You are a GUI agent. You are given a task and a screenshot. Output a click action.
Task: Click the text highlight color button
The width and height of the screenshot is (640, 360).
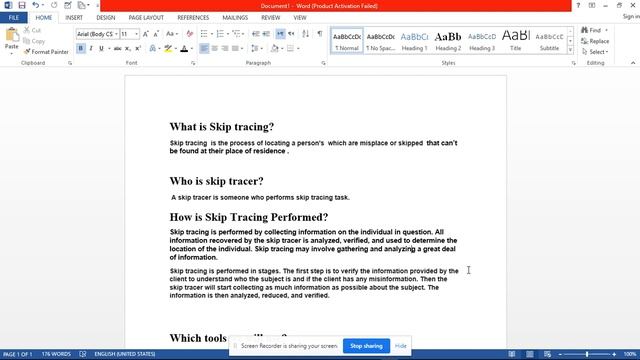pos(168,49)
